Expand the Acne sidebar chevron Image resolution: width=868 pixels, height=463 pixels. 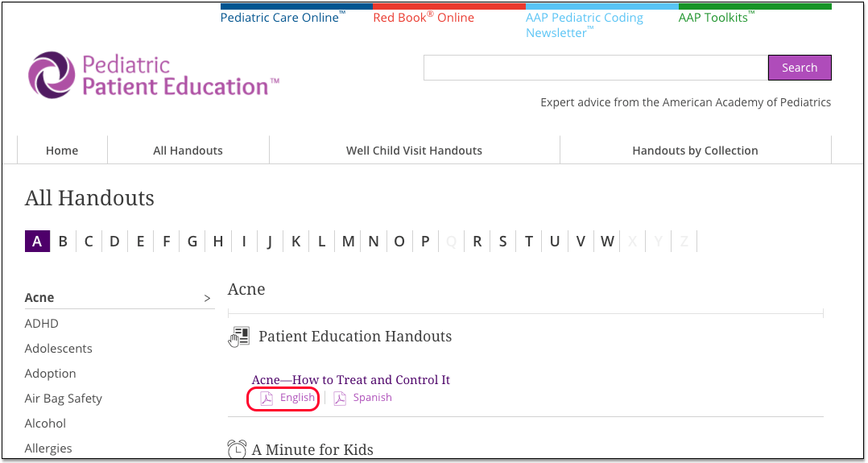click(207, 299)
